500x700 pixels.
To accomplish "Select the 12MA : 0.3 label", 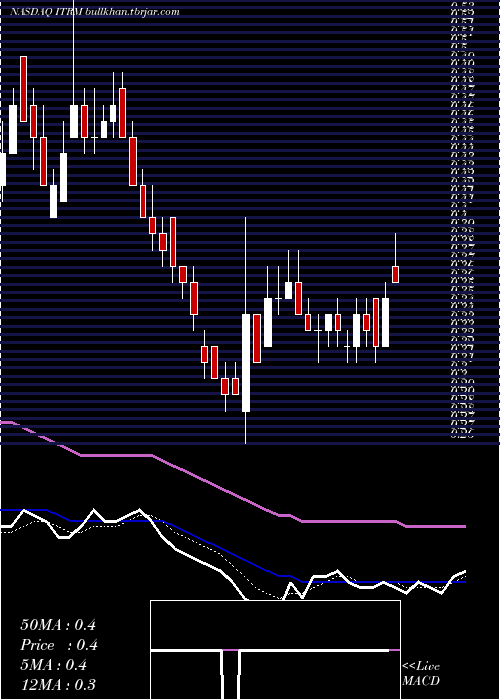I will (x=58, y=685).
